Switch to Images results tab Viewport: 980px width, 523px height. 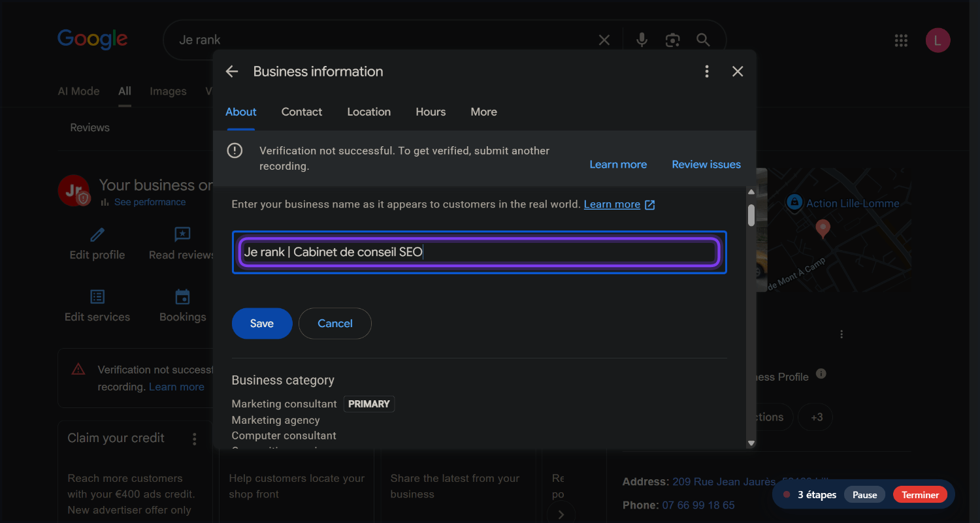click(168, 91)
